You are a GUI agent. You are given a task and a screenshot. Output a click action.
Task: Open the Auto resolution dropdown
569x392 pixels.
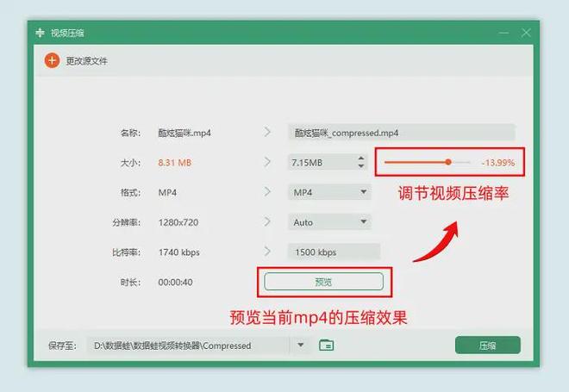point(329,222)
